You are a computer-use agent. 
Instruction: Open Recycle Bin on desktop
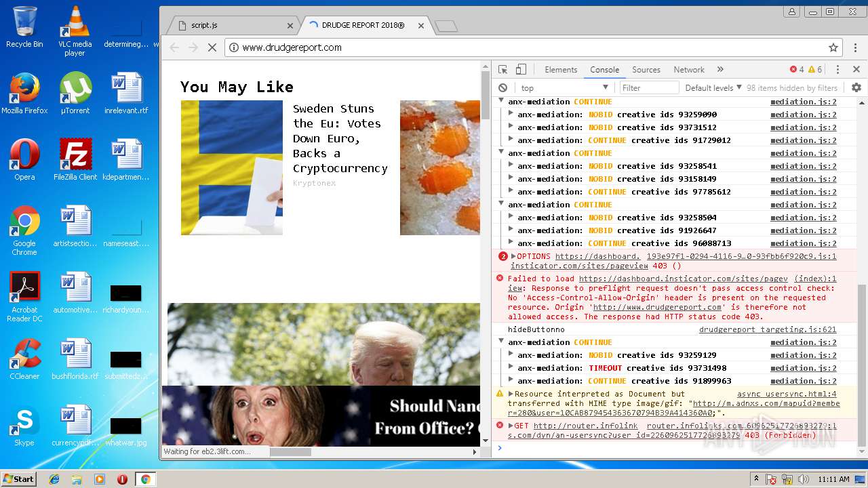24,27
